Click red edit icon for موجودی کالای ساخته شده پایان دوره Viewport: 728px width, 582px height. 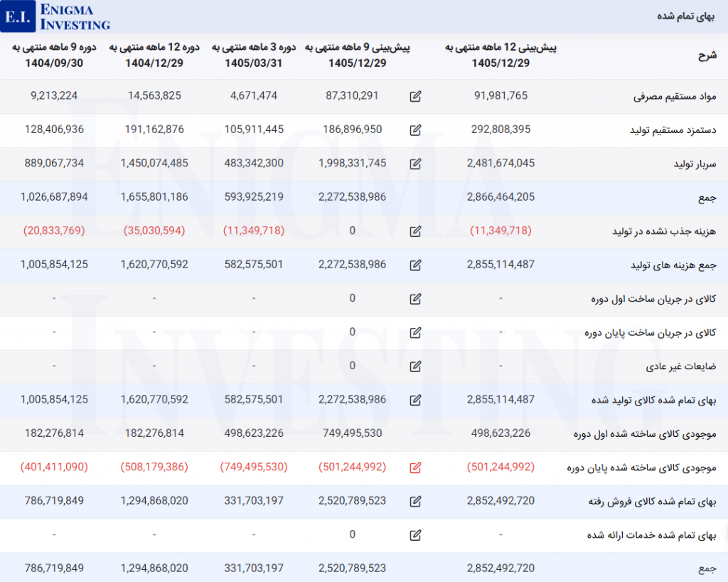point(415,467)
